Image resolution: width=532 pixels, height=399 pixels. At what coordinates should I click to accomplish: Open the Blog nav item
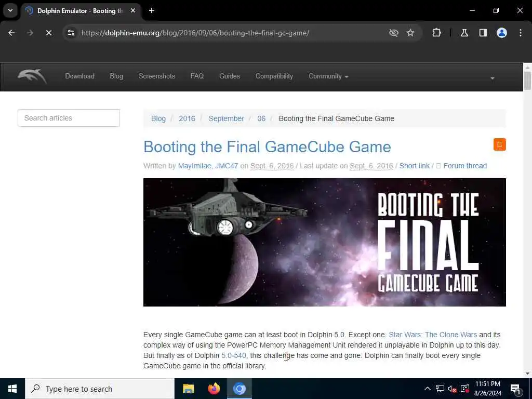[x=116, y=76]
